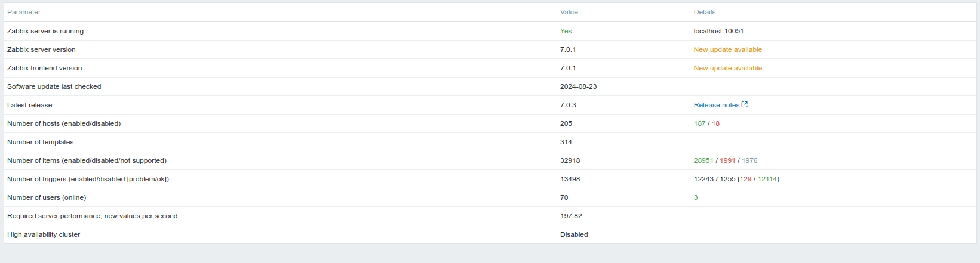This screenshot has height=263, width=980.
Task: Select 'Zabbix server is running' row label
Action: (x=45, y=31)
